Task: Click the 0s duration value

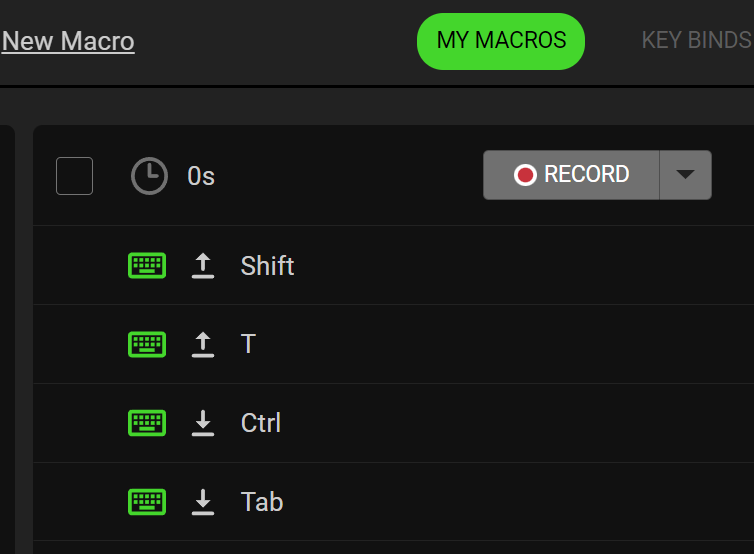Action: click(x=201, y=176)
